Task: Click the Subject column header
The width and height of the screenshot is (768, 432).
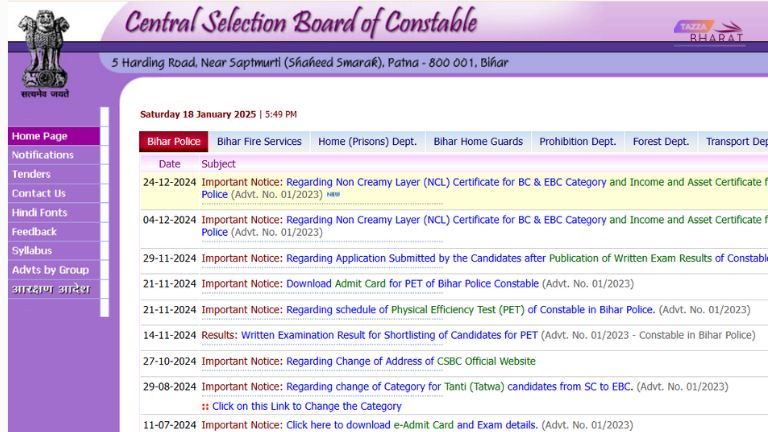Action: click(218, 164)
